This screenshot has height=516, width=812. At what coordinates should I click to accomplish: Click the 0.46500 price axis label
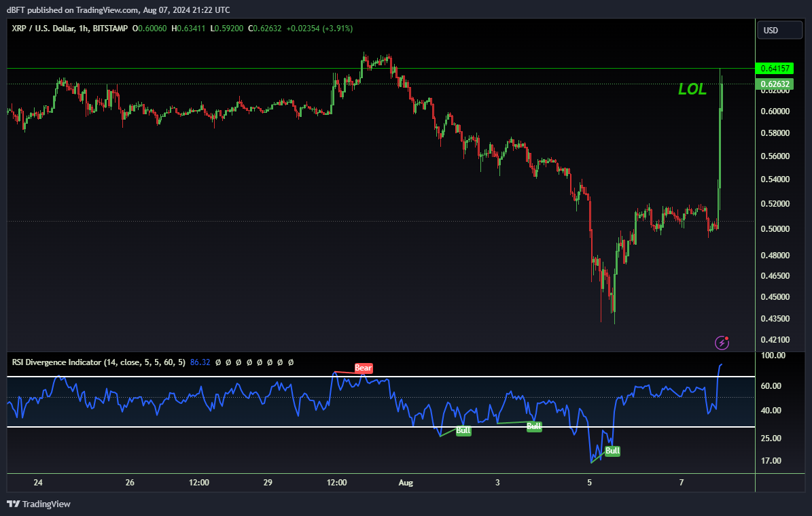775,275
